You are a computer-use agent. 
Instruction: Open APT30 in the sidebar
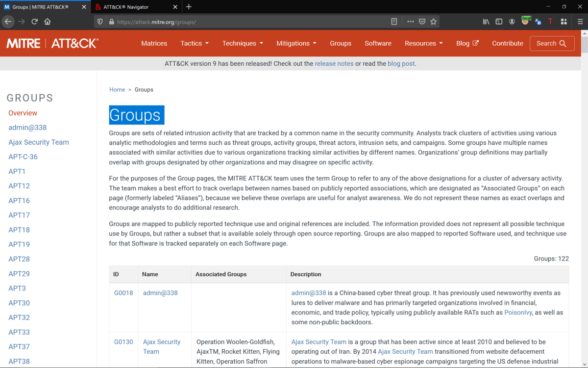pyautogui.click(x=19, y=303)
